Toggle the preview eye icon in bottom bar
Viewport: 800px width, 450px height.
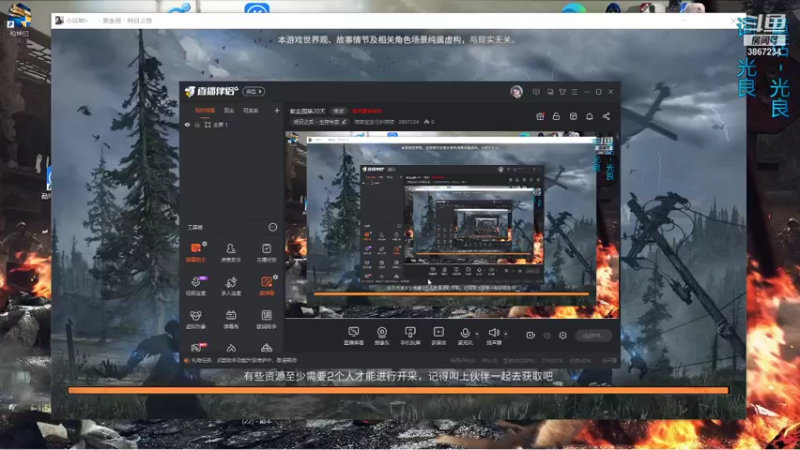pyautogui.click(x=547, y=335)
